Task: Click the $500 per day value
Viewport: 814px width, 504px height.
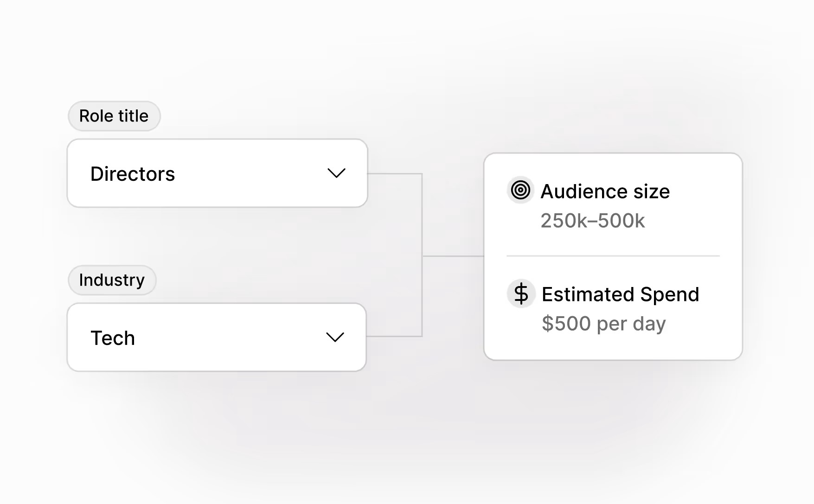Action: [603, 324]
